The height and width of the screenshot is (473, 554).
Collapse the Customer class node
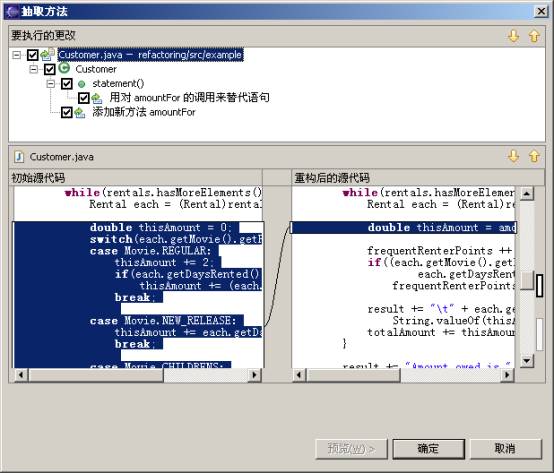click(34, 69)
